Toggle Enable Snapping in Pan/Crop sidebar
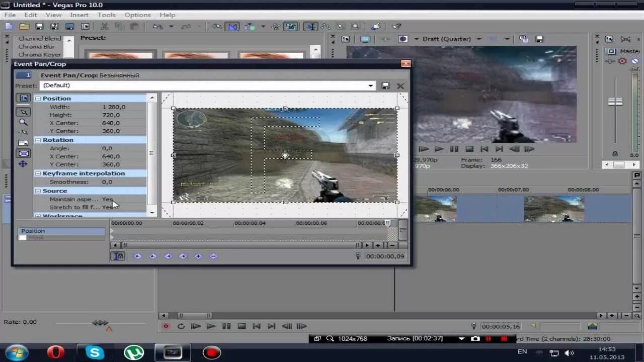 click(23, 133)
